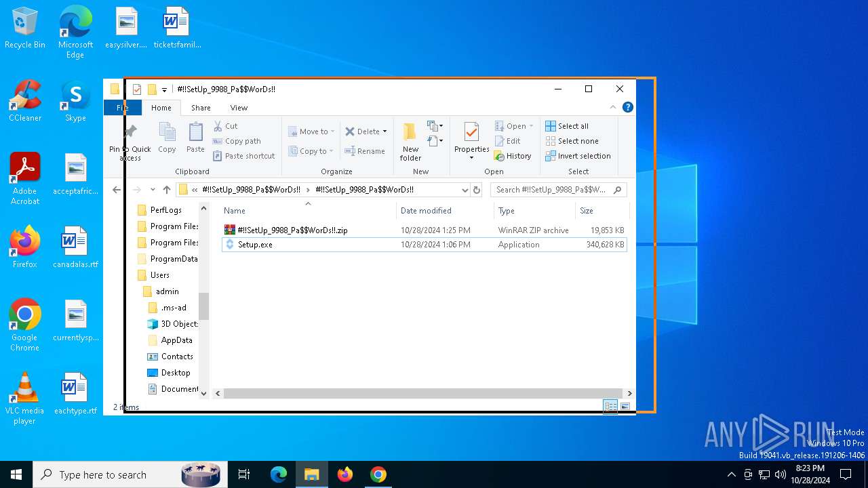Click horizontal scrollbar right arrow
The width and height of the screenshot is (868, 488).
pos(629,393)
